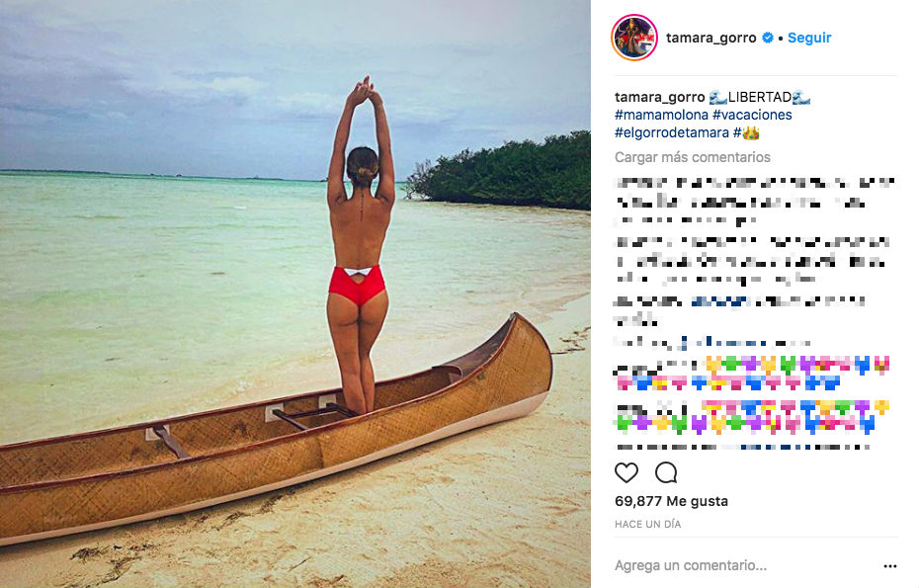Screen dimensions: 919x588
Task: Click the beach canoe photo
Action: tap(295, 294)
